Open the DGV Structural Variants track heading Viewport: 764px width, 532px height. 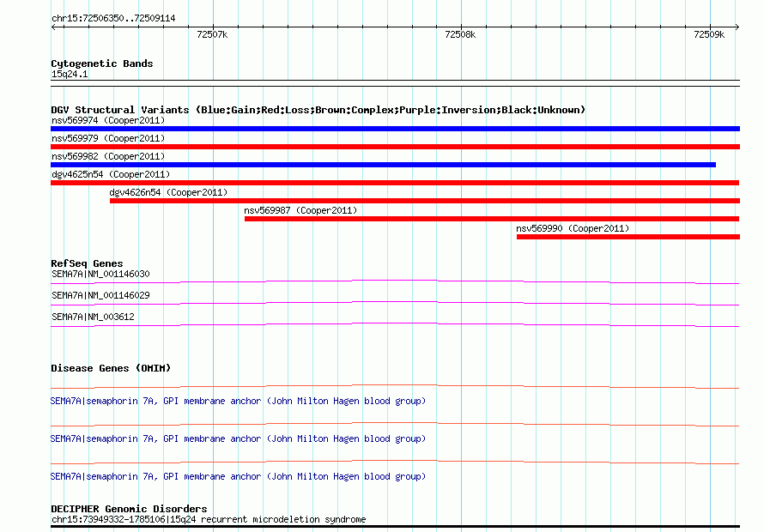pos(318,110)
